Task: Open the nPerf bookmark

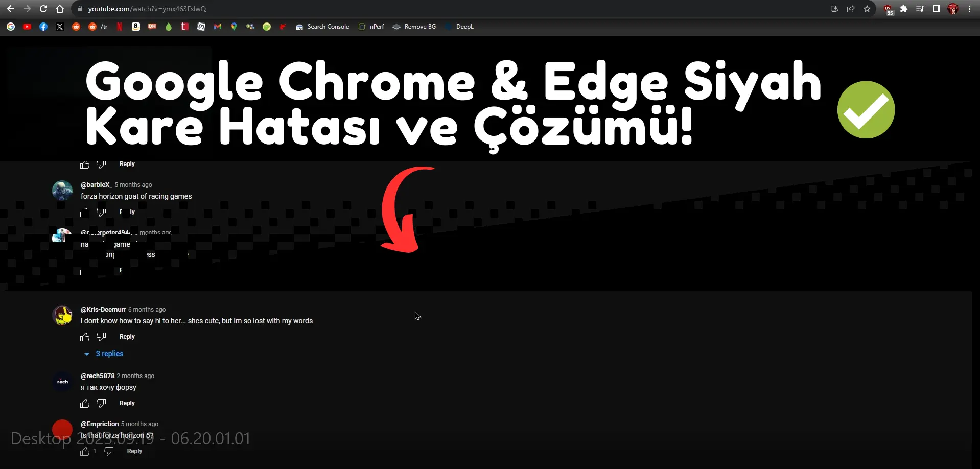Action: [371, 27]
